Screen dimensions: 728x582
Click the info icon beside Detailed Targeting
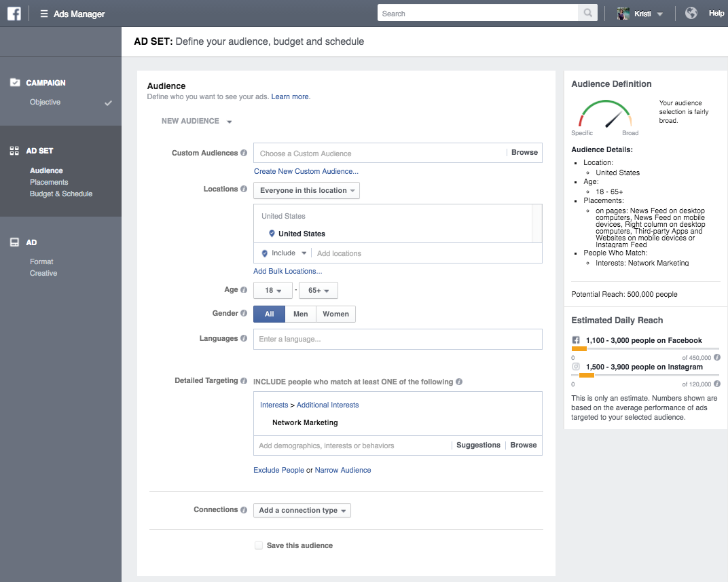[244, 380]
